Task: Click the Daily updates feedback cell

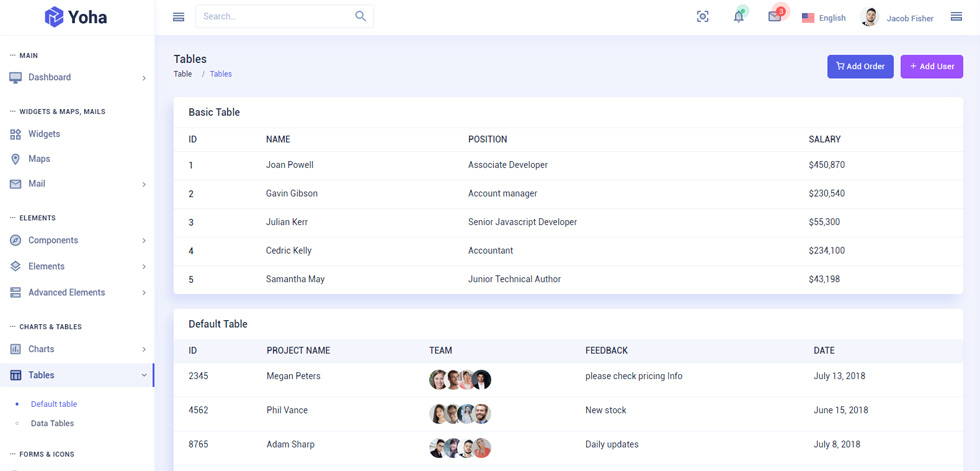Action: [612, 445]
